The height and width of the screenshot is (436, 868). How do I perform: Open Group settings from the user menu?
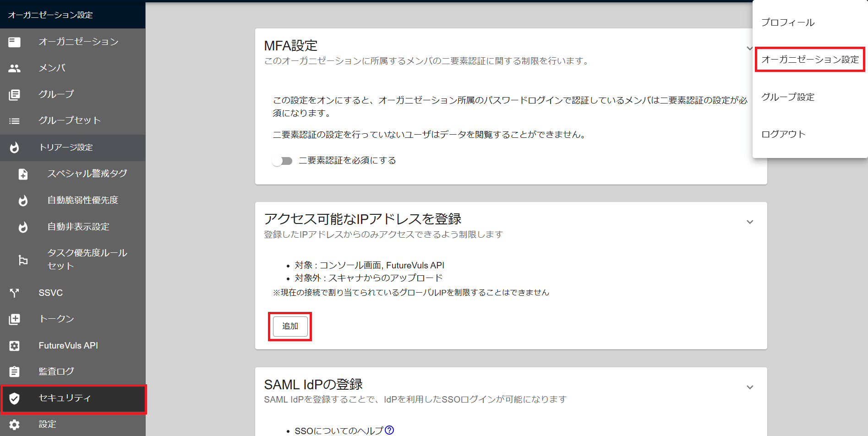788,97
